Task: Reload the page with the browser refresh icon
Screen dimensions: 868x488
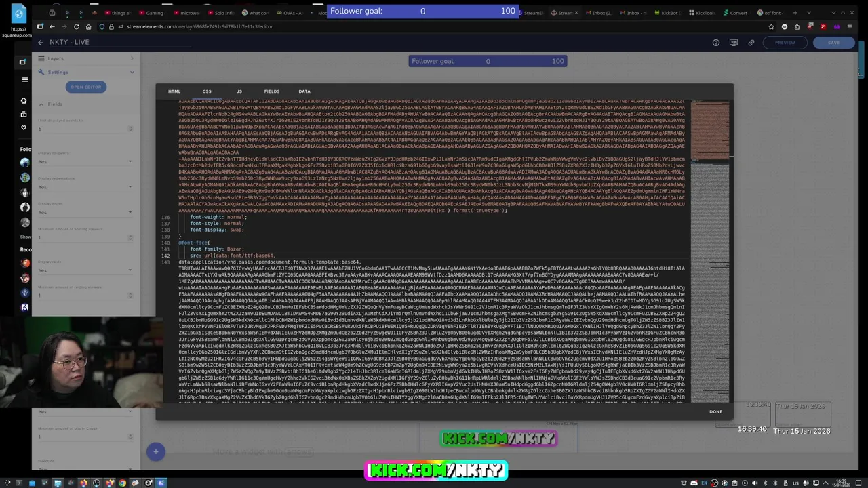Action: coord(76,26)
